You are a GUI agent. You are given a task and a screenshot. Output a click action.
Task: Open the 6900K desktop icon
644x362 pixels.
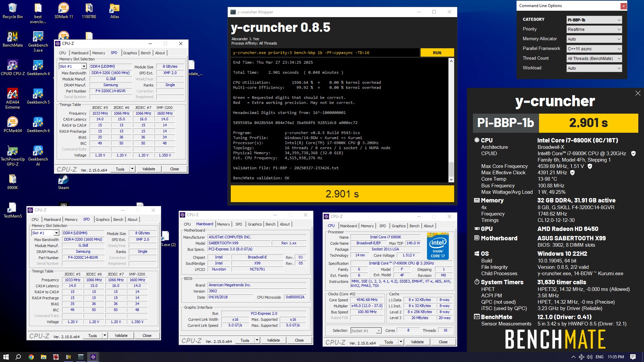click(12, 182)
